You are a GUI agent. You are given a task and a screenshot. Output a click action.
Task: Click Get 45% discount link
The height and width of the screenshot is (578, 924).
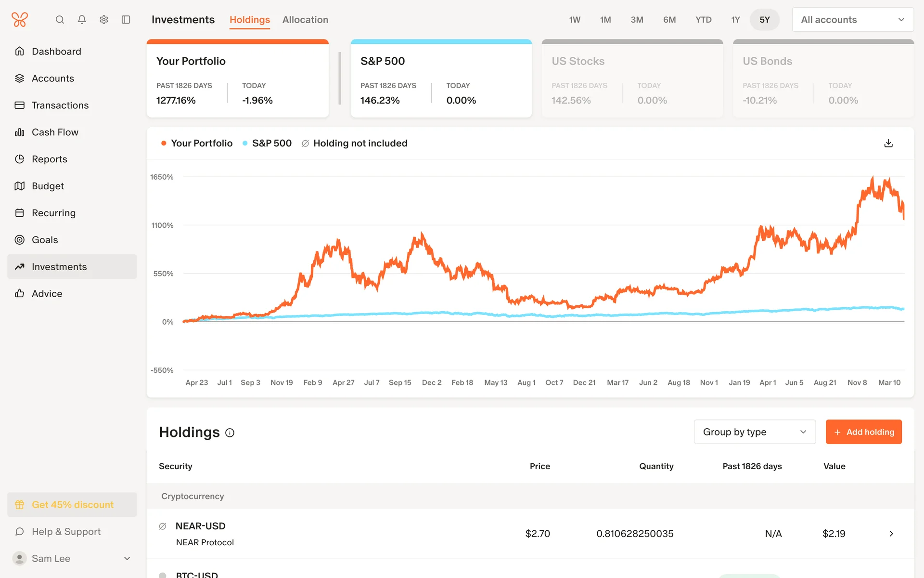point(72,505)
